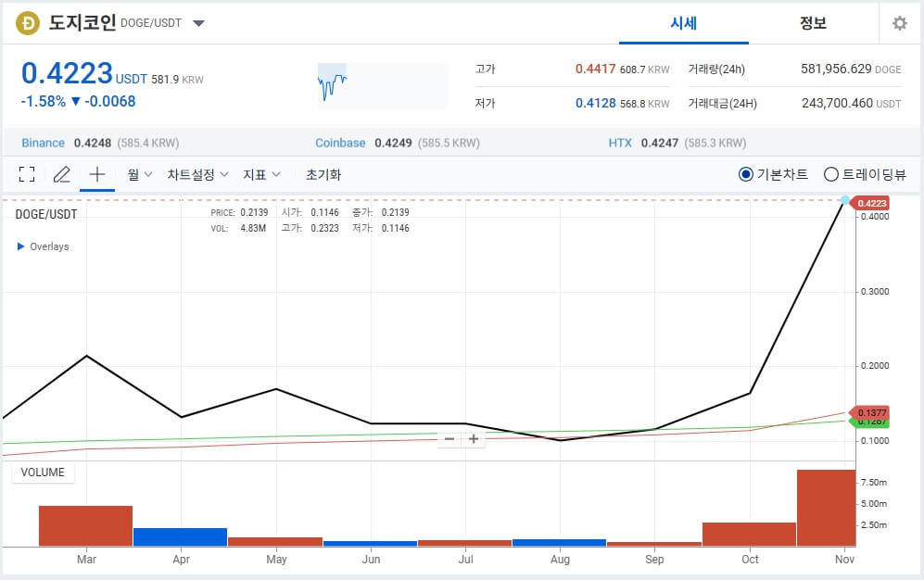Screen dimensions: 924x580
Task: Click the 0.1377 red indicator price tag
Action: (870, 413)
